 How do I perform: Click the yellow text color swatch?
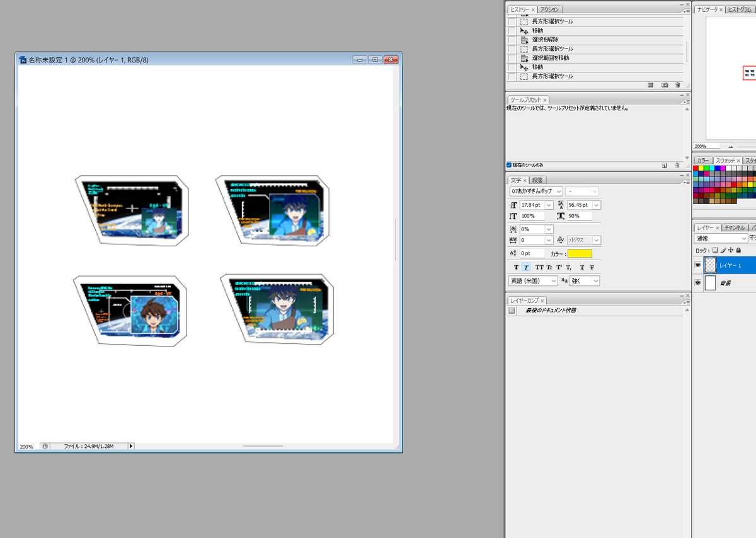580,253
